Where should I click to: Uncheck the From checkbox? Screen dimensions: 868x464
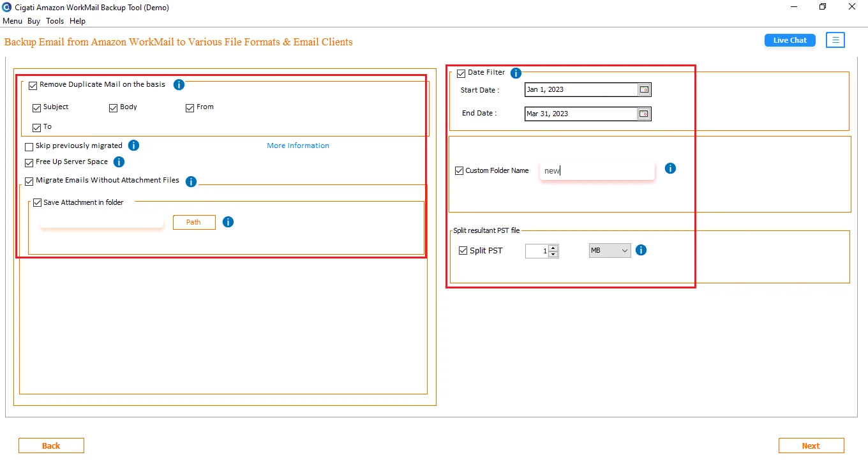tap(190, 108)
